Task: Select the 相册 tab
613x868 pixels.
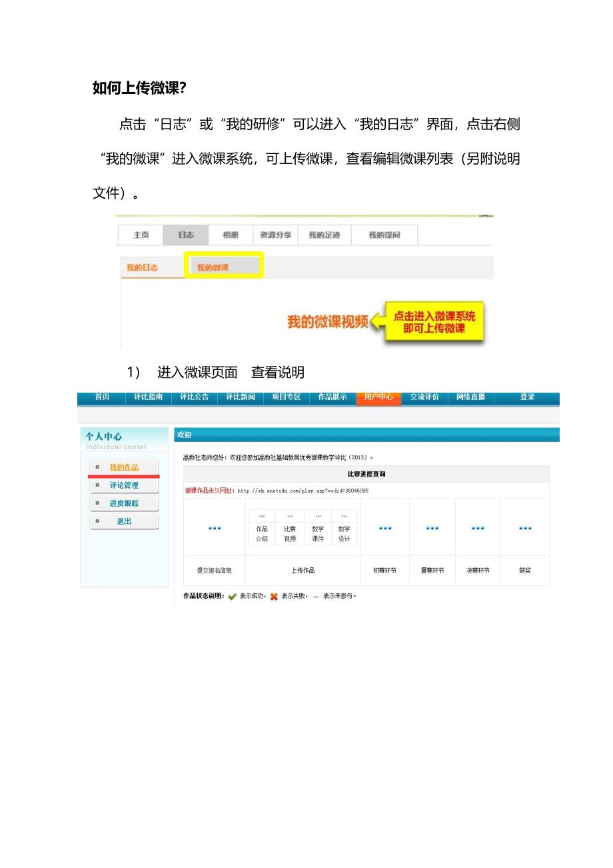Action: coord(231,235)
